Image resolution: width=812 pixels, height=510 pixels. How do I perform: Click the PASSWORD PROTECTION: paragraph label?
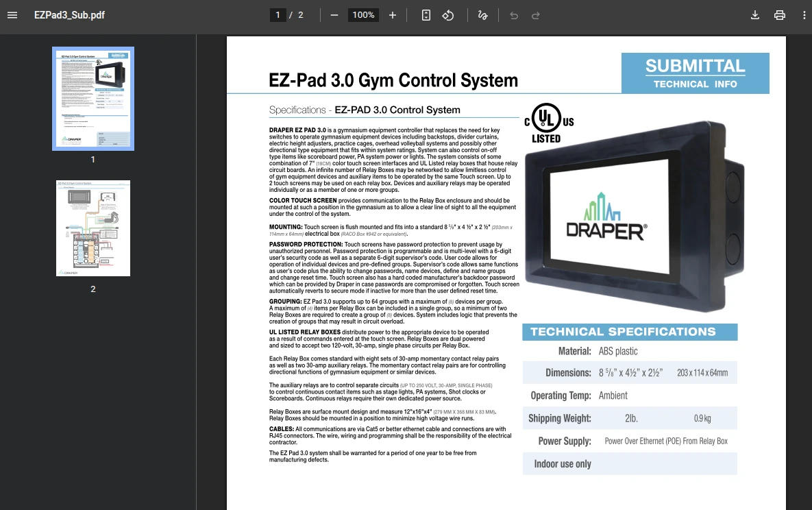pos(306,245)
